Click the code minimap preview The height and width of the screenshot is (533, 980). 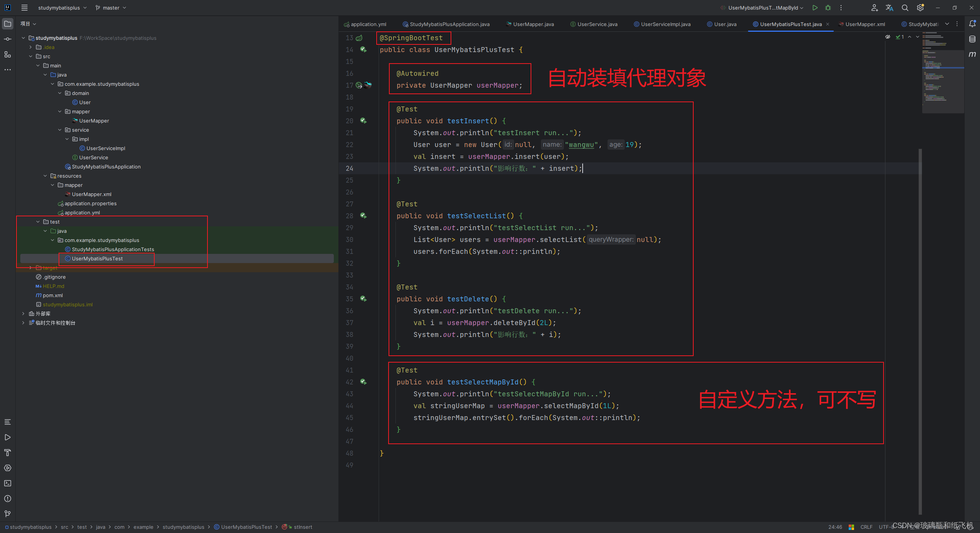[943, 72]
